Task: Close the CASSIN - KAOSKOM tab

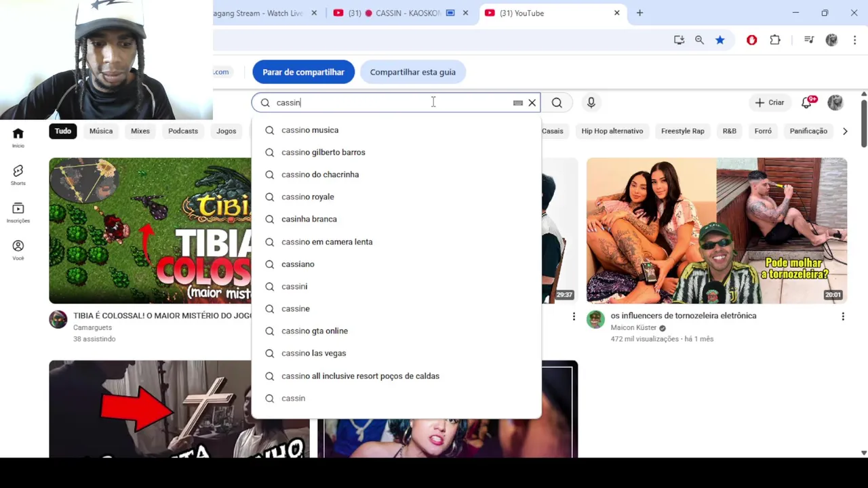Action: (x=466, y=13)
